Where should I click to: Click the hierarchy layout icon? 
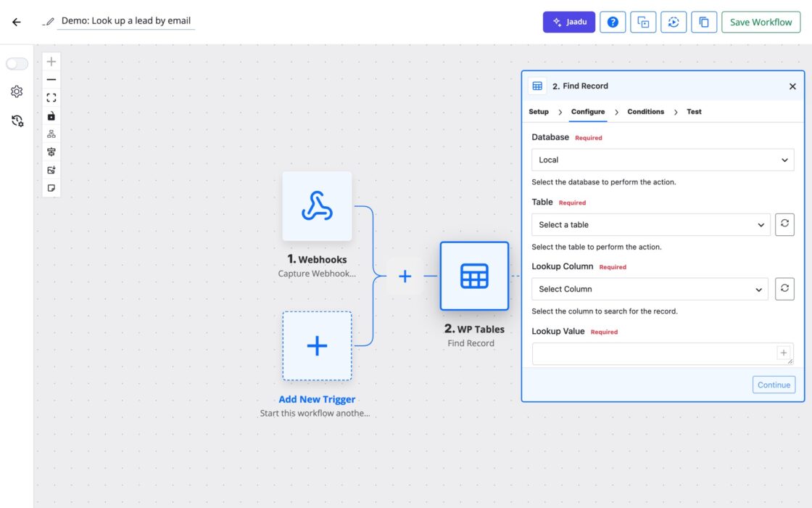[x=51, y=134]
